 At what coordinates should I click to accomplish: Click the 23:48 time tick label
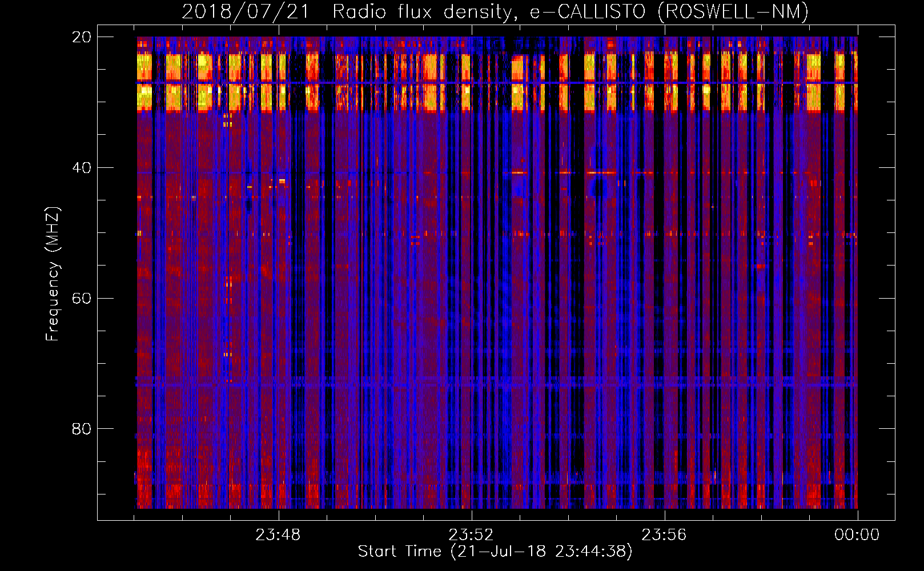tap(278, 535)
